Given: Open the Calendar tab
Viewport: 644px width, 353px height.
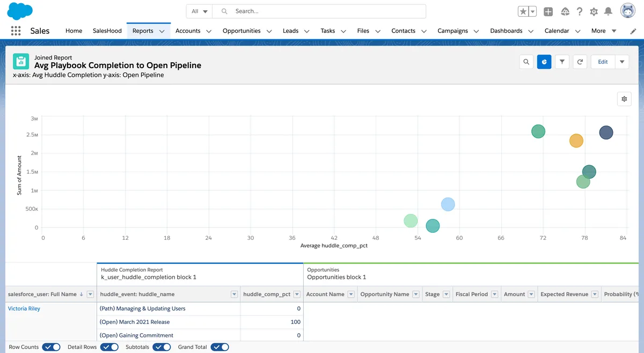Looking at the screenshot, I should 557,31.
